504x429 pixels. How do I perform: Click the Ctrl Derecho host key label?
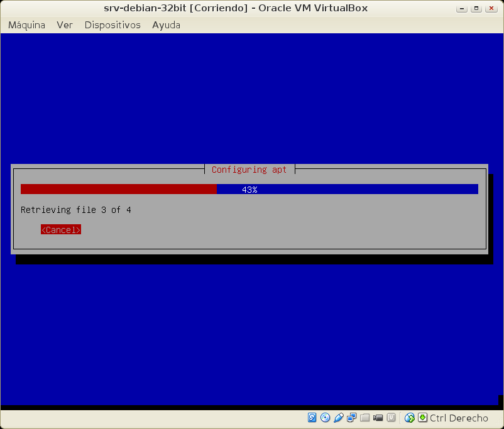click(x=459, y=418)
